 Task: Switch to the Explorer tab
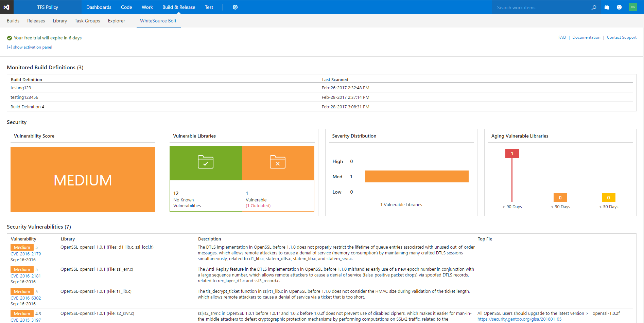(117, 21)
